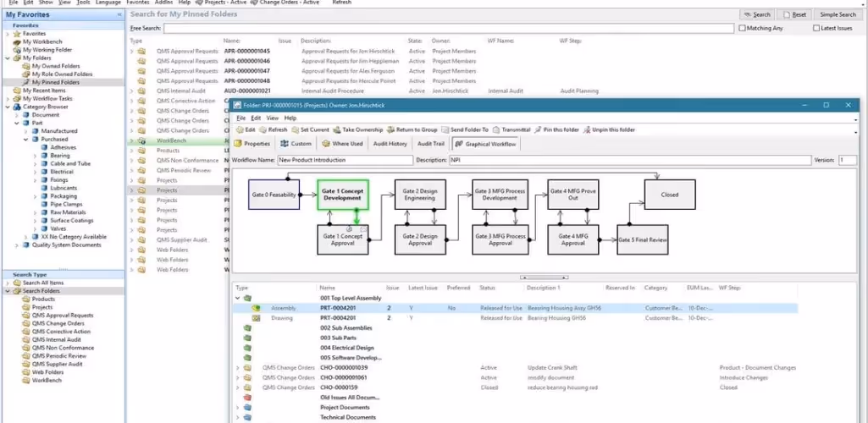Click the Take Ownership toolbar icon

click(337, 130)
